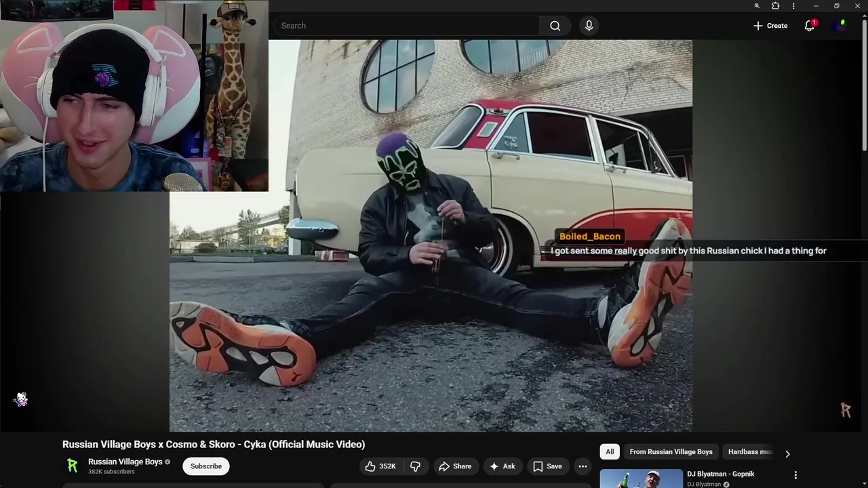Open DJ Blyatman - Gopnik thumbnail
The height and width of the screenshot is (488, 868).
click(x=641, y=479)
